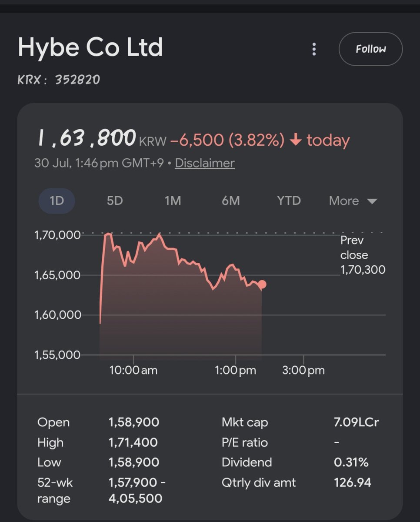Click the KRX: 352820 ticker text
The image size is (420, 522).
coord(59,80)
